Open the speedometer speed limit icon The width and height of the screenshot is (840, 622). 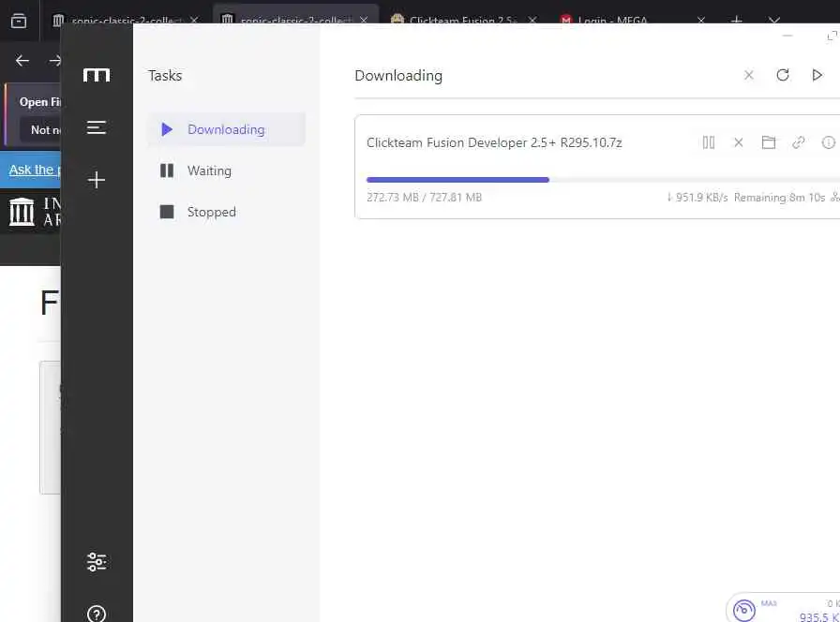744,610
